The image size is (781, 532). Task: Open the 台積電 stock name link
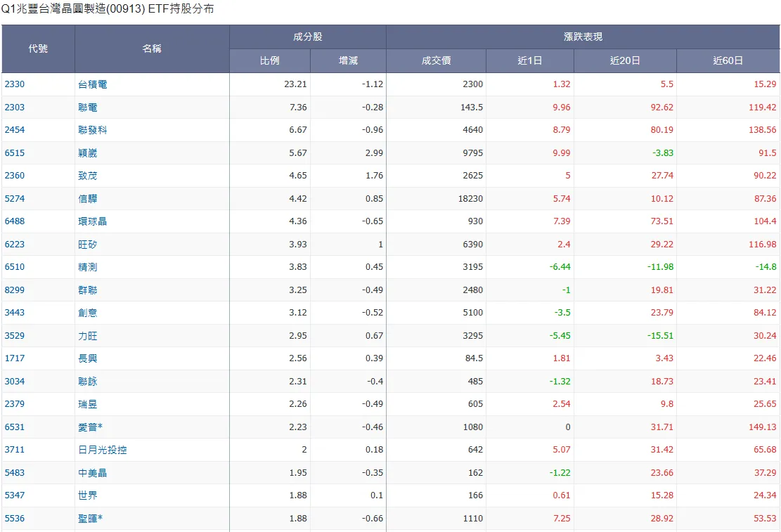pyautogui.click(x=93, y=84)
